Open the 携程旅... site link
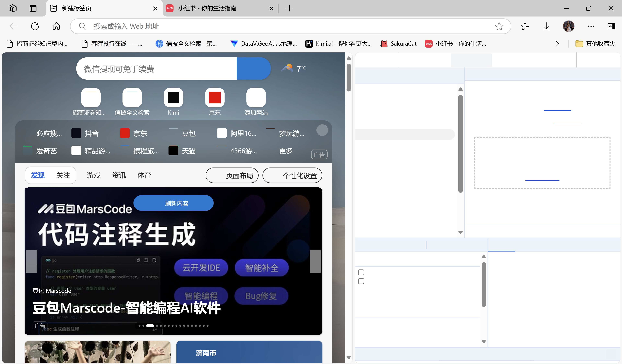The height and width of the screenshot is (364, 622). 140,151
